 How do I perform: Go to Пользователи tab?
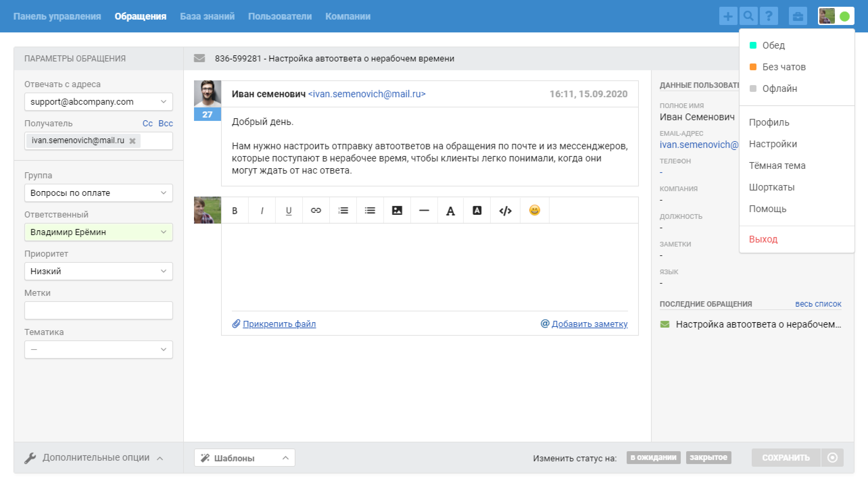click(x=280, y=16)
